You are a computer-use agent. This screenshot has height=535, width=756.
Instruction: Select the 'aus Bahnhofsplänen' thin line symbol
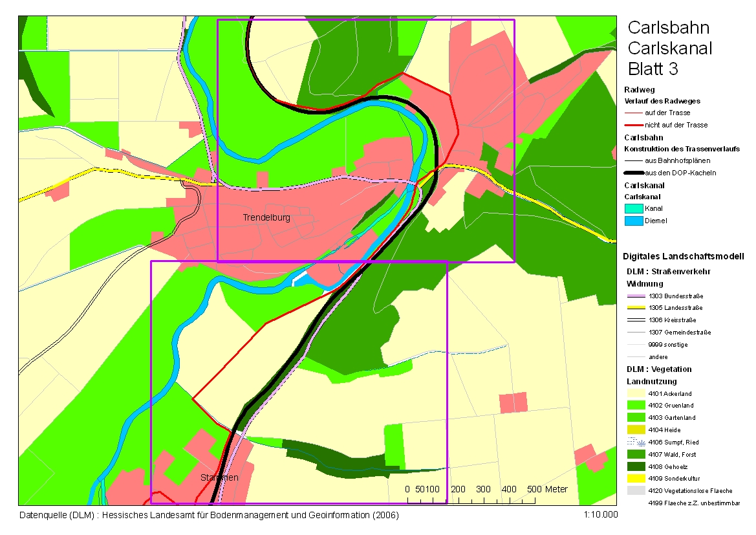pos(634,160)
